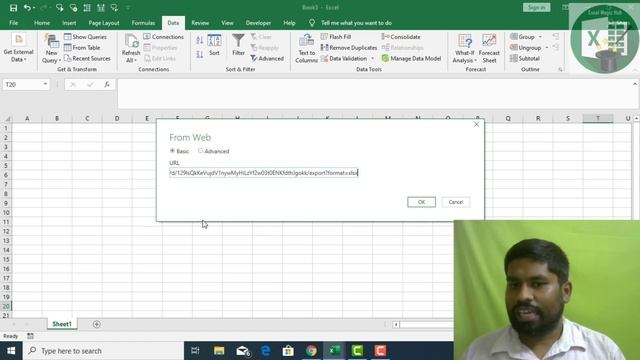Click the Group button
The width and height of the screenshot is (640, 360).
click(522, 37)
